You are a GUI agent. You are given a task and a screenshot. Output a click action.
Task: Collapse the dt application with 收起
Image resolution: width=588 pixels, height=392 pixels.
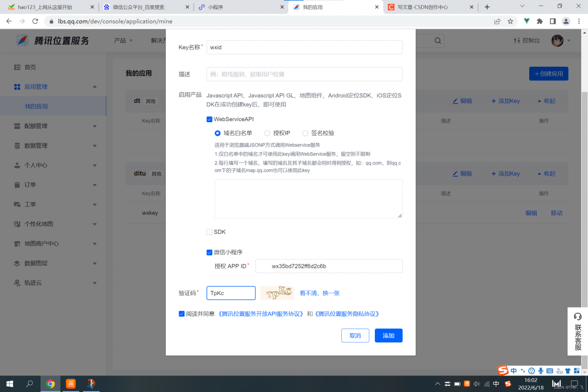tap(546, 101)
